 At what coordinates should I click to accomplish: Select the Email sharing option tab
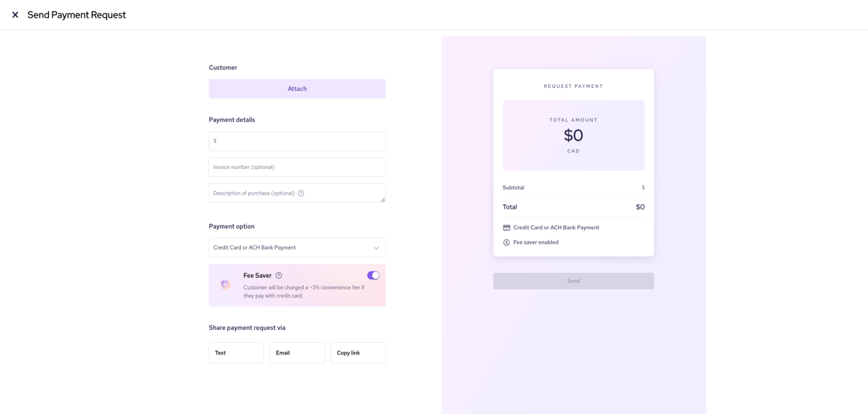(297, 353)
